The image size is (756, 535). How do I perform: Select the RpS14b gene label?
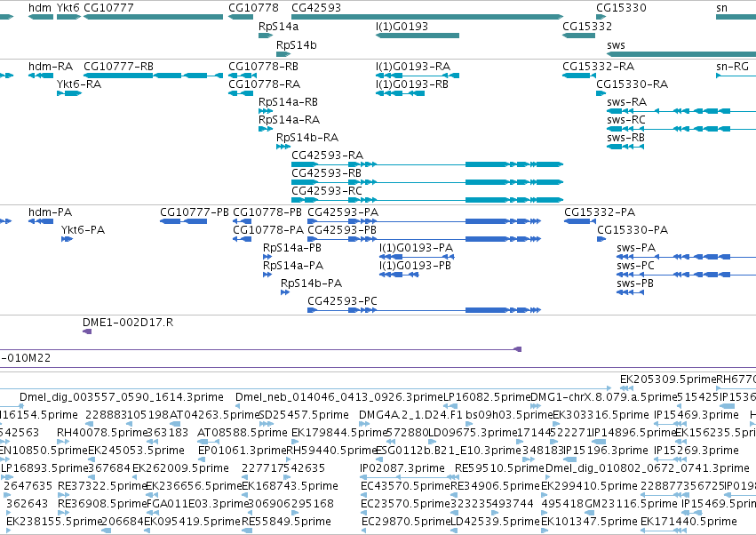297,44
